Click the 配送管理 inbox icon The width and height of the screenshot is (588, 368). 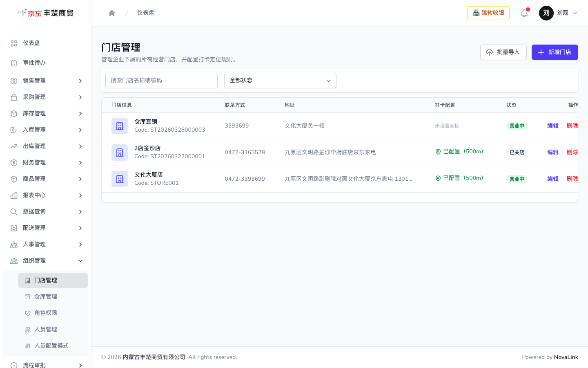pyautogui.click(x=14, y=228)
